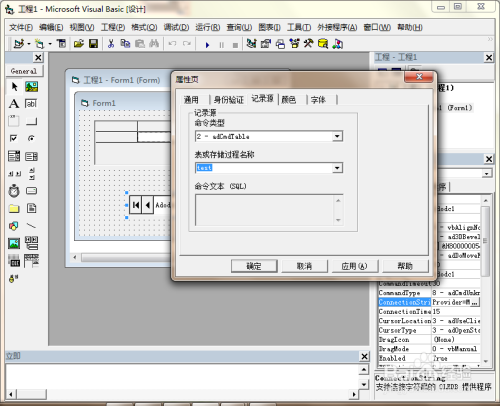This screenshot has height=406, width=500.
Task: Select the Label tool in toolbox
Action: (14, 104)
